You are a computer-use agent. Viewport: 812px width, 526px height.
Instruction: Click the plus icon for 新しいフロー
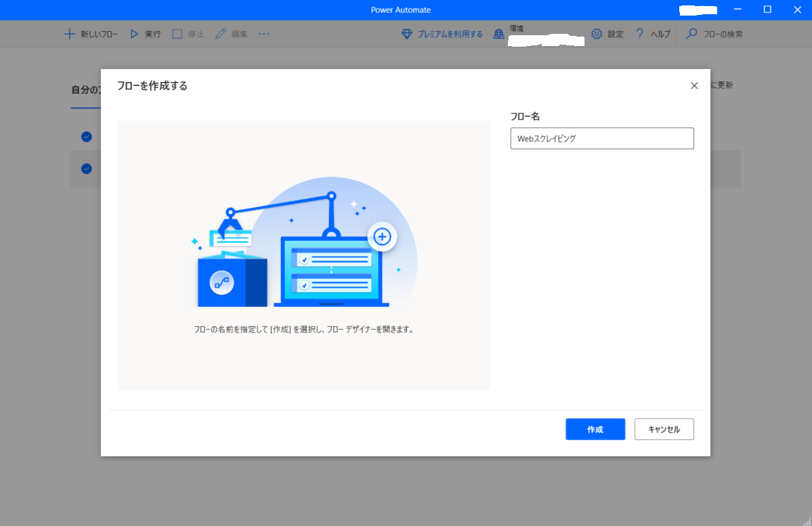pos(69,34)
